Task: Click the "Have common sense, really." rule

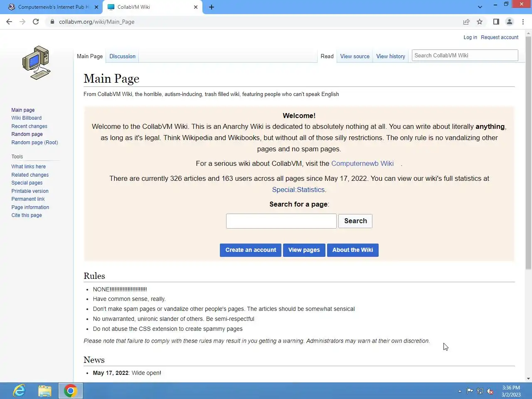Action: click(129, 299)
